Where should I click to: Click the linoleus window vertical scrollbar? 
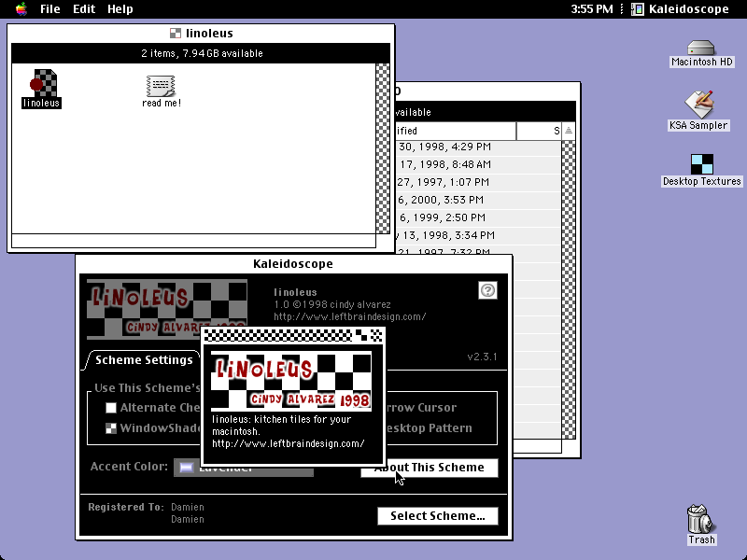(383, 148)
